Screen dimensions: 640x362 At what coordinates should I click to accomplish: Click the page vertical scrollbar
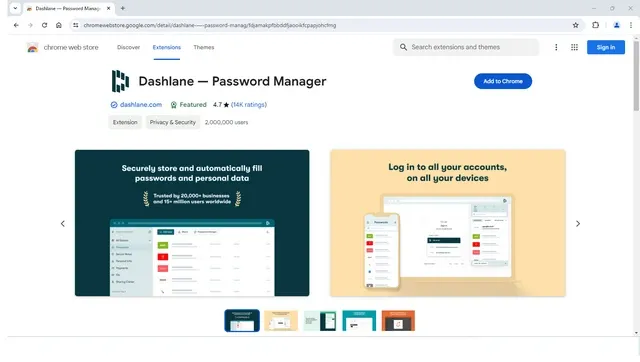pos(636,76)
